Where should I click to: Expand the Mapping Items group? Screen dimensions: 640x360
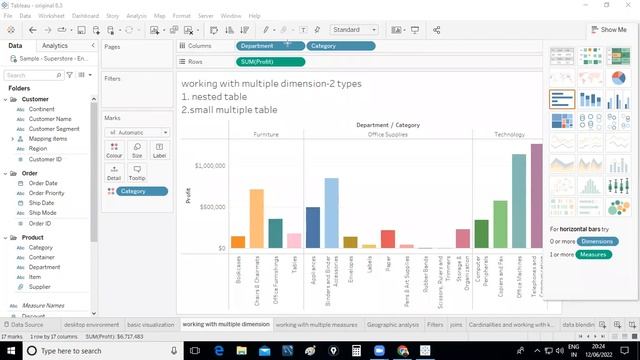pos(12,139)
